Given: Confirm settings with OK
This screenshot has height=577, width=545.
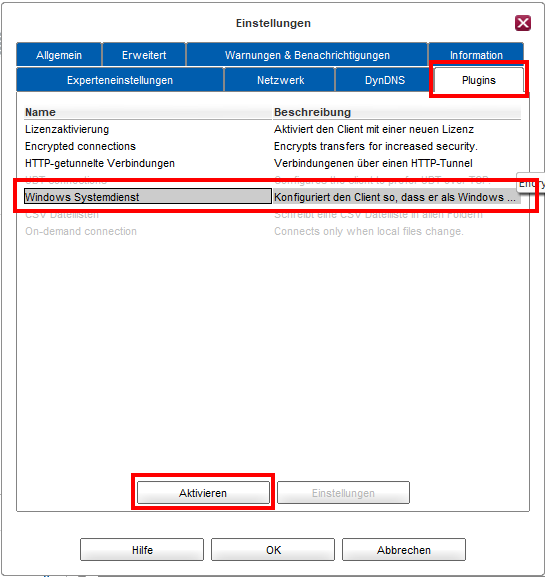Looking at the screenshot, I should 273,550.
